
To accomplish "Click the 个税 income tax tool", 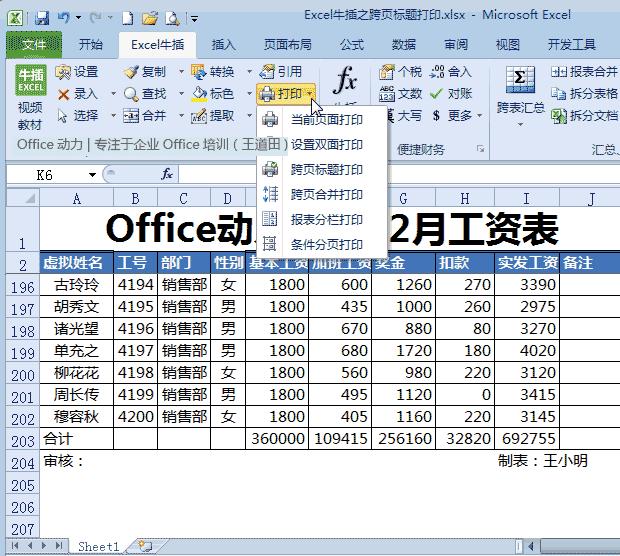I will [x=400, y=72].
